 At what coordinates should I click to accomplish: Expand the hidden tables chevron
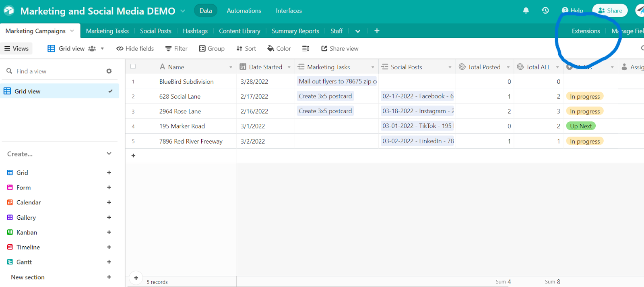point(358,31)
